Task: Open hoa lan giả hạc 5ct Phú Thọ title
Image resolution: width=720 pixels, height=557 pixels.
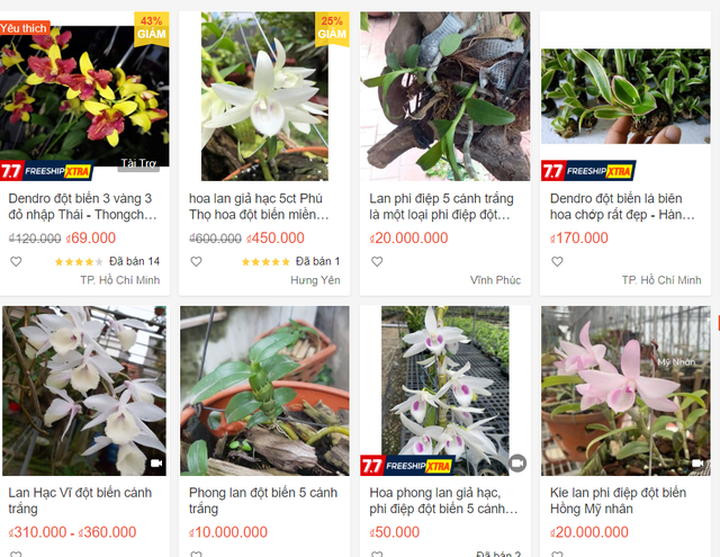Action: (259, 207)
